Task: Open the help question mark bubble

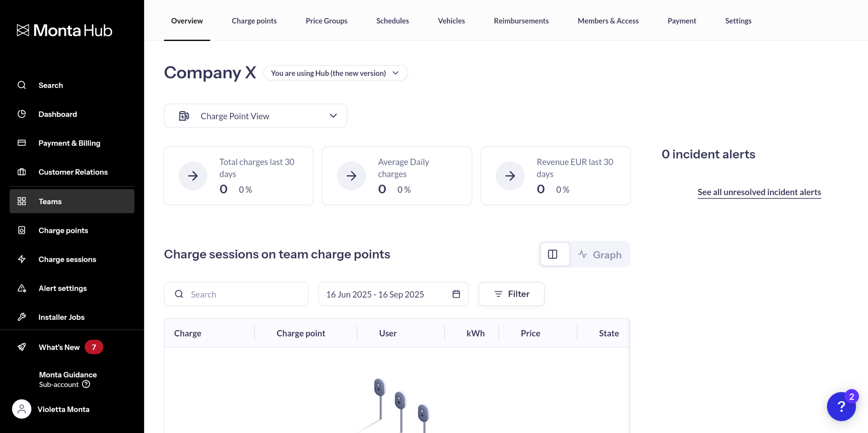Action: tap(841, 406)
